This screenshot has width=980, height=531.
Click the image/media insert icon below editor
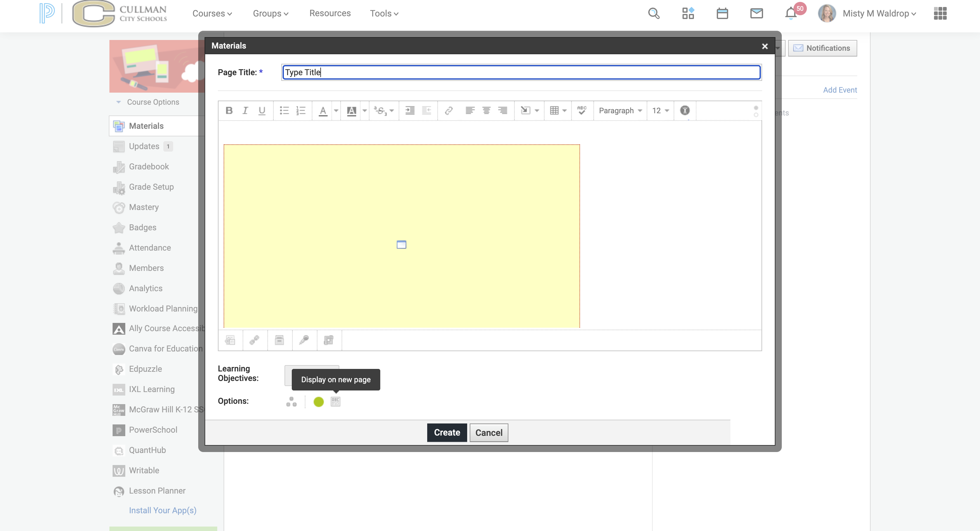(x=230, y=340)
